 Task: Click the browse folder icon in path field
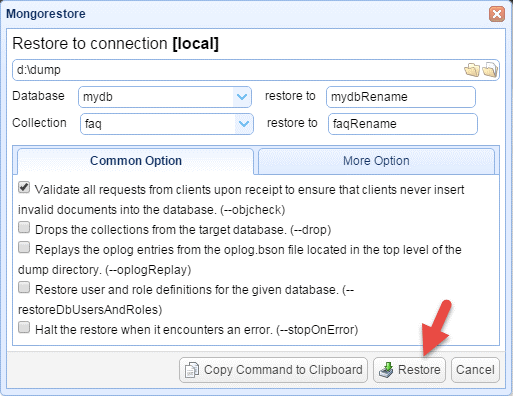tap(472, 70)
